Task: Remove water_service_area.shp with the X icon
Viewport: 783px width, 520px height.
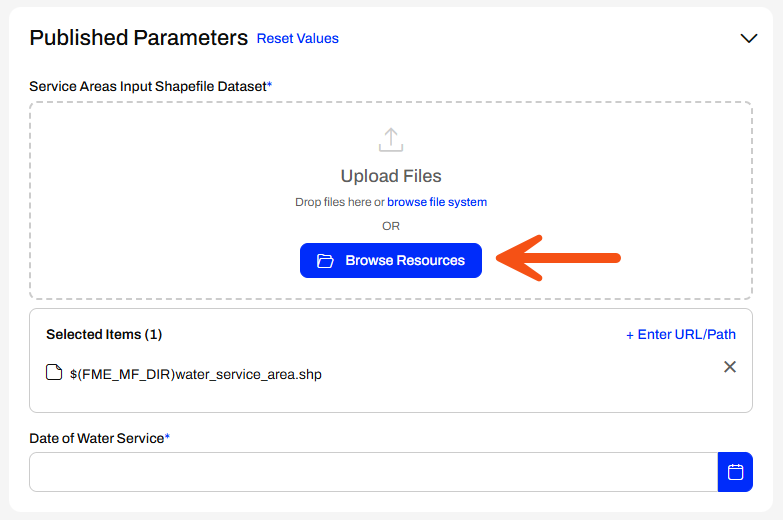Action: point(730,367)
